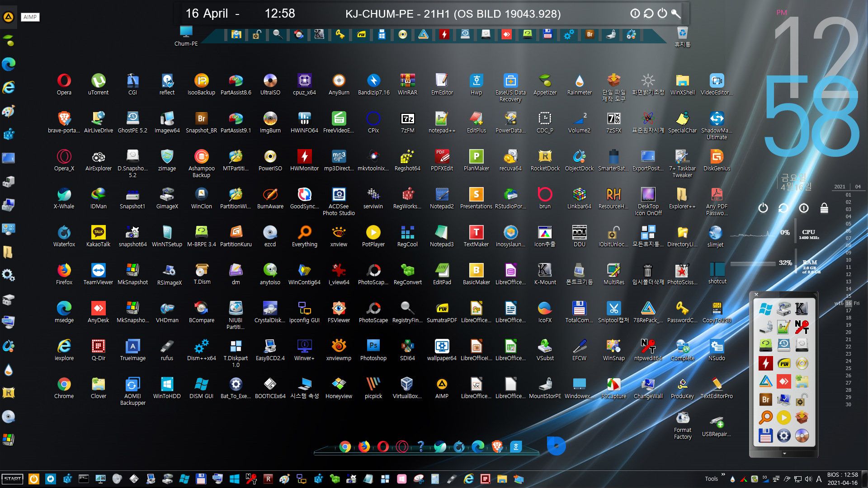Open the Chum-PE computer icon
This screenshot has width=868, height=488.
pyautogui.click(x=186, y=36)
